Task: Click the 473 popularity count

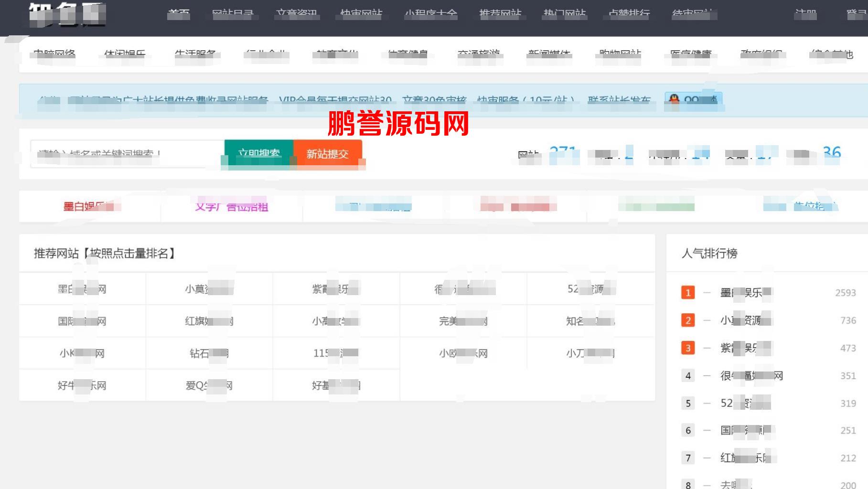Action: tap(848, 348)
